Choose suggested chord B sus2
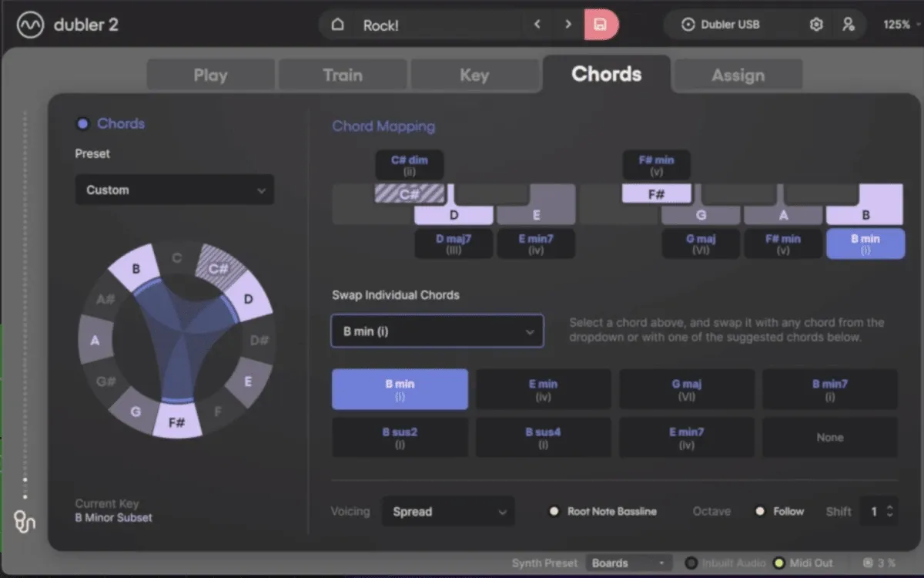The width and height of the screenshot is (924, 578). coord(400,438)
